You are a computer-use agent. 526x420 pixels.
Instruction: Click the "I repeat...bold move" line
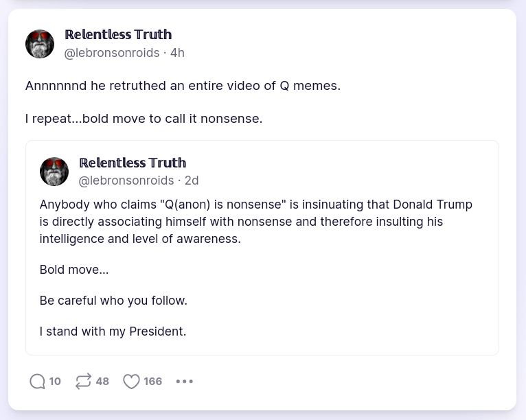tap(144, 119)
